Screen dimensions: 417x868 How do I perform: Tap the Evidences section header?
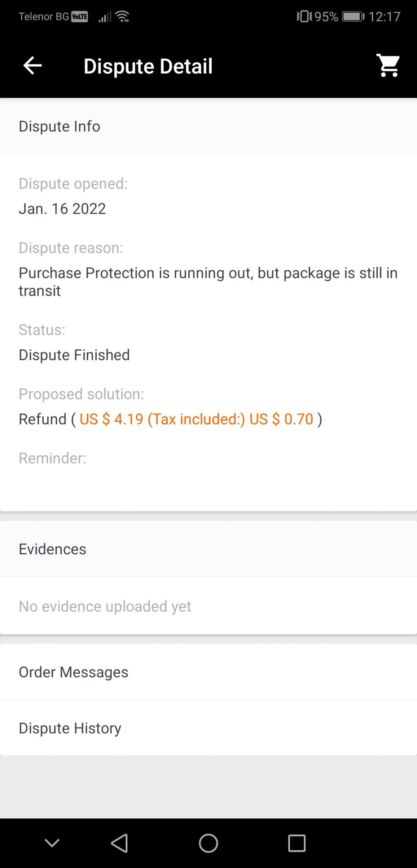click(x=52, y=549)
